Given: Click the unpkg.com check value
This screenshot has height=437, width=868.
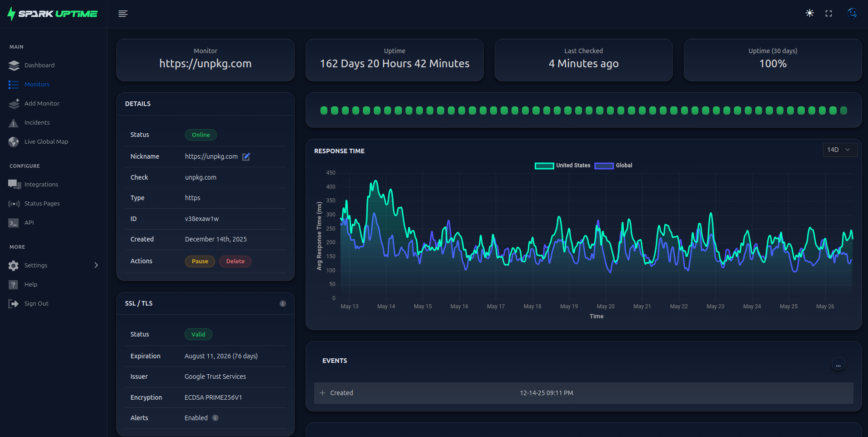Looking at the screenshot, I should coord(201,177).
